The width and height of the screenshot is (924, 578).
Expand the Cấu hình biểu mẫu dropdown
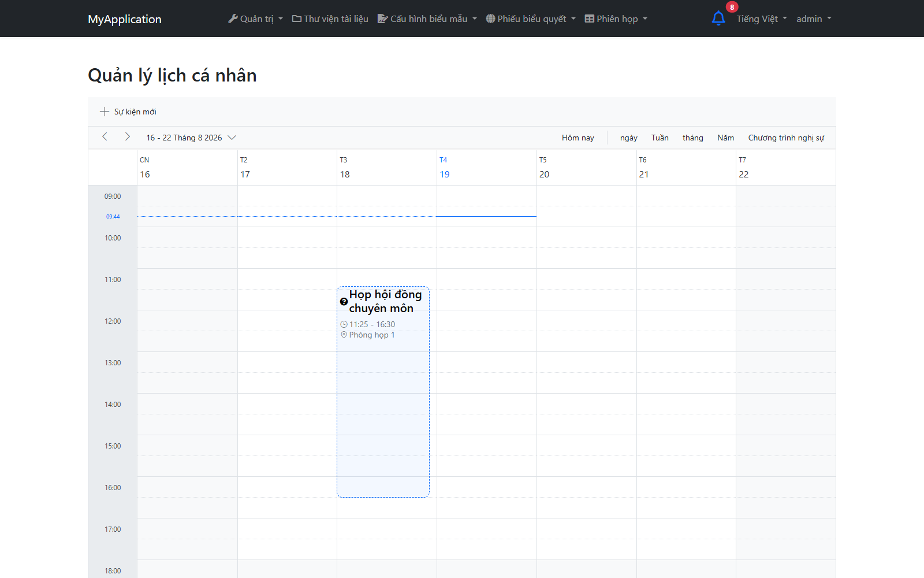tap(427, 18)
